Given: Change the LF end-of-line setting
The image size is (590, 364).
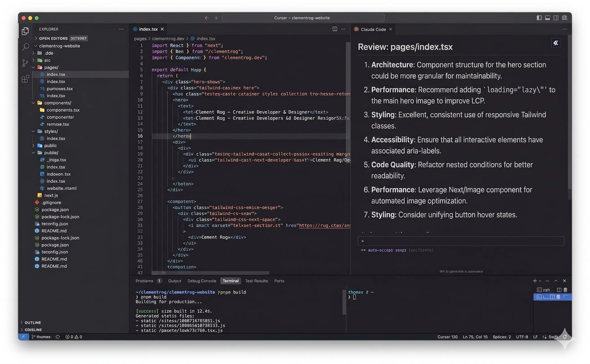Looking at the screenshot, I should [x=535, y=337].
